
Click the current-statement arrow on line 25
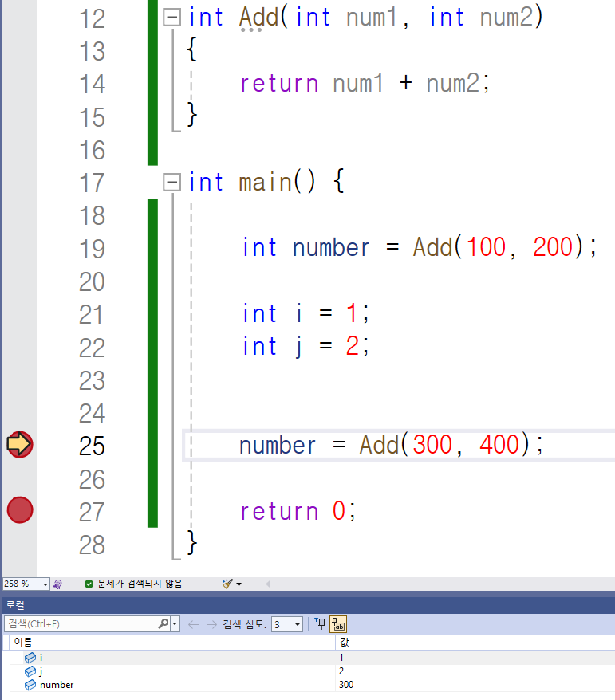[20, 444]
